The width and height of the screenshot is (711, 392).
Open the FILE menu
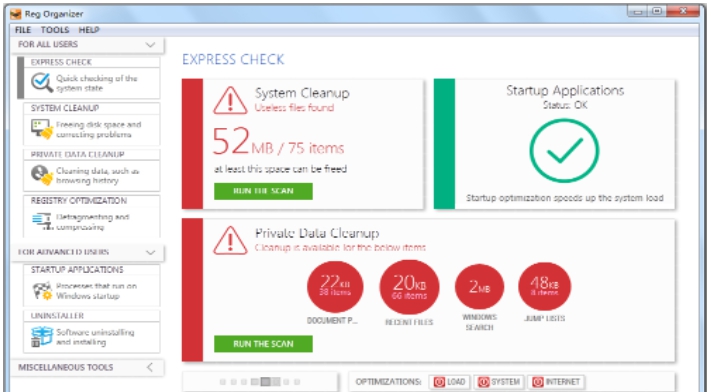(x=23, y=30)
